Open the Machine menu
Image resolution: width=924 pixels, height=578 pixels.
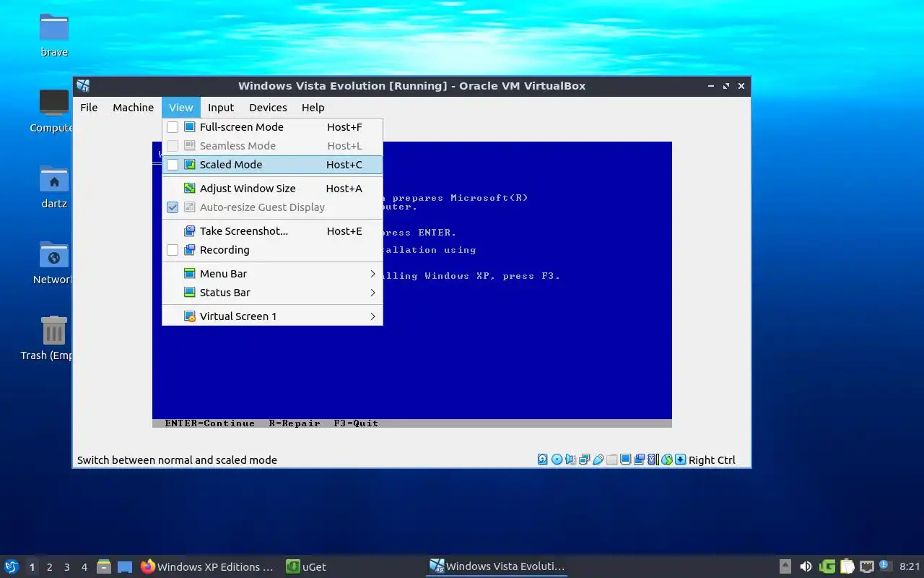[x=133, y=108]
